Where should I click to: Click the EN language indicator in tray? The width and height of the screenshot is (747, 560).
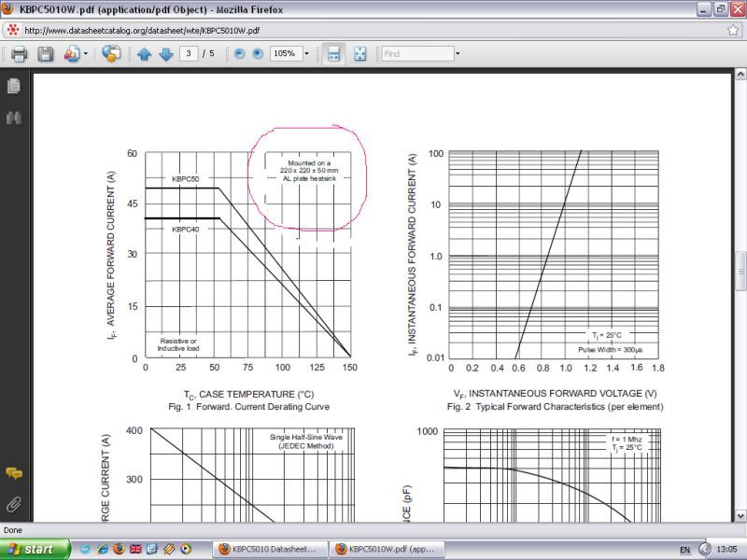click(684, 550)
